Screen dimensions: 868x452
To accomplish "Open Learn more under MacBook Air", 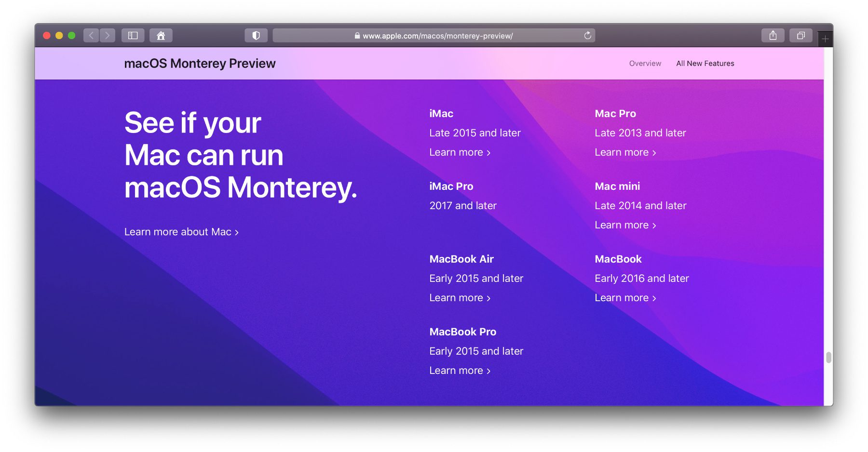I will [460, 298].
